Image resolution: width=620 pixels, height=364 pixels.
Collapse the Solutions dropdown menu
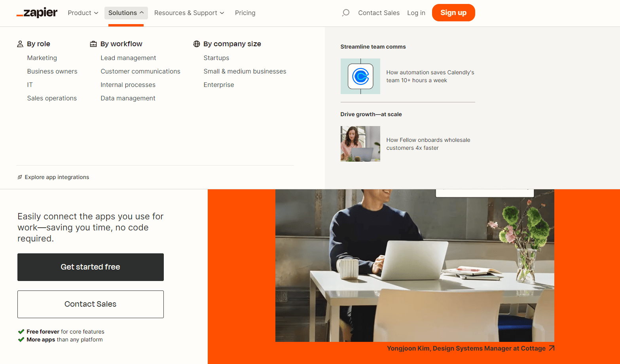(x=126, y=13)
